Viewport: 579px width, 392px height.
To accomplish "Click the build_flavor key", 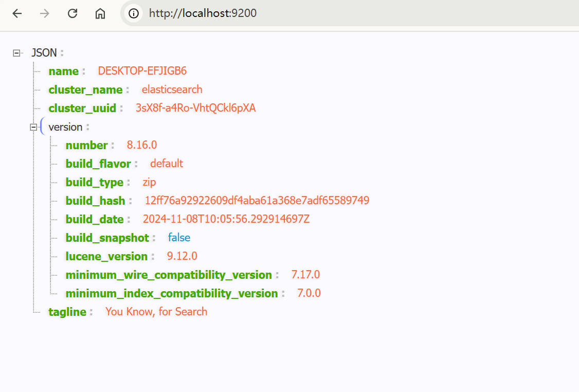I will coord(98,164).
